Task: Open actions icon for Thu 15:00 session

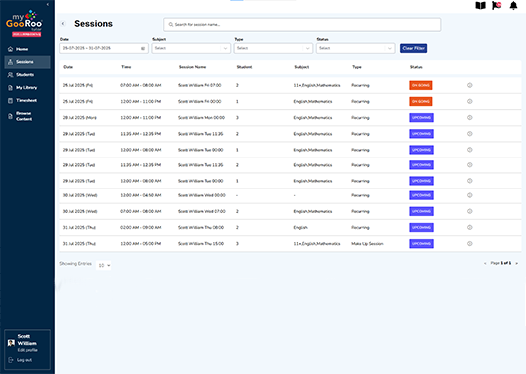Action: tap(470, 244)
